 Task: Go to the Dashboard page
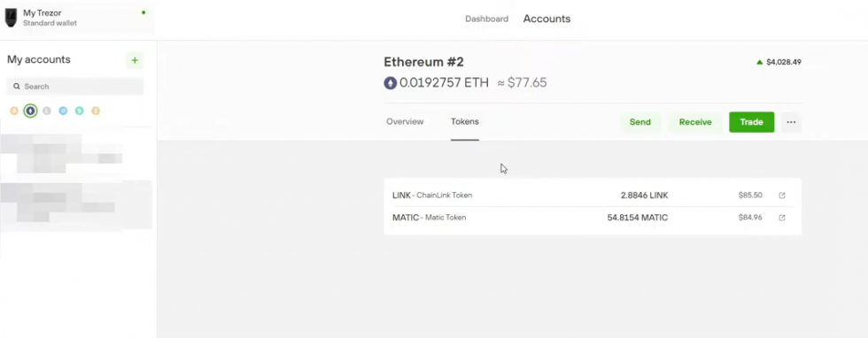(486, 19)
